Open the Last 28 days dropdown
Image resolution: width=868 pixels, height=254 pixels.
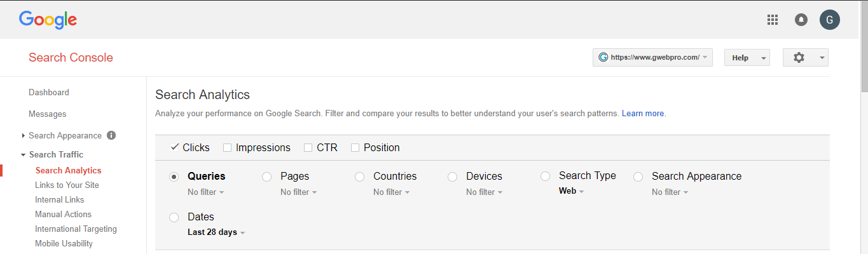[x=216, y=232]
